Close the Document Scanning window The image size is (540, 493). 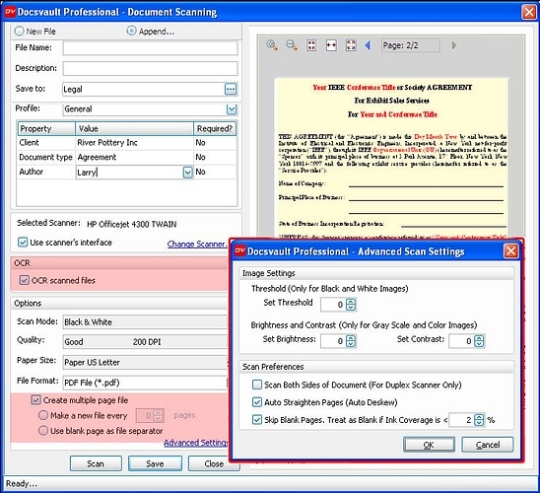click(529, 12)
